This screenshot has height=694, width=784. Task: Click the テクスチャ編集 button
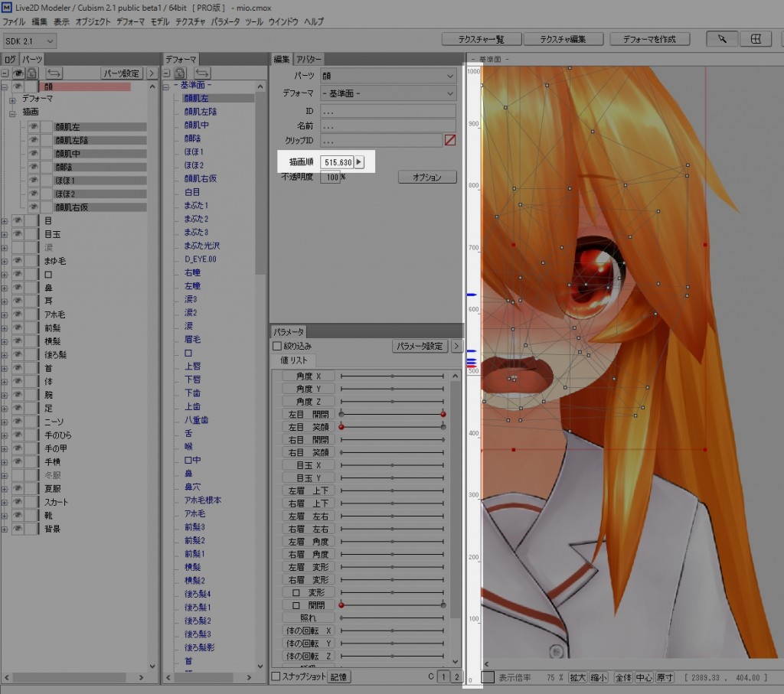[563, 39]
